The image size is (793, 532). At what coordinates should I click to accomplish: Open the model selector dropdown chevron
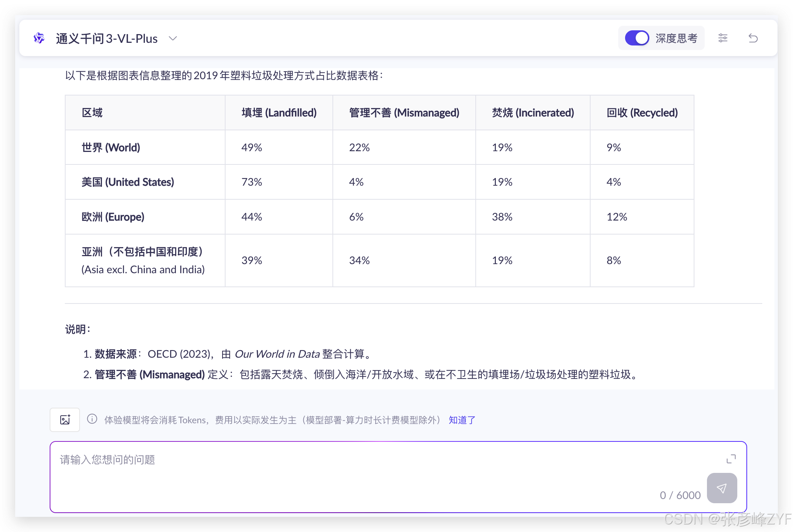point(173,38)
